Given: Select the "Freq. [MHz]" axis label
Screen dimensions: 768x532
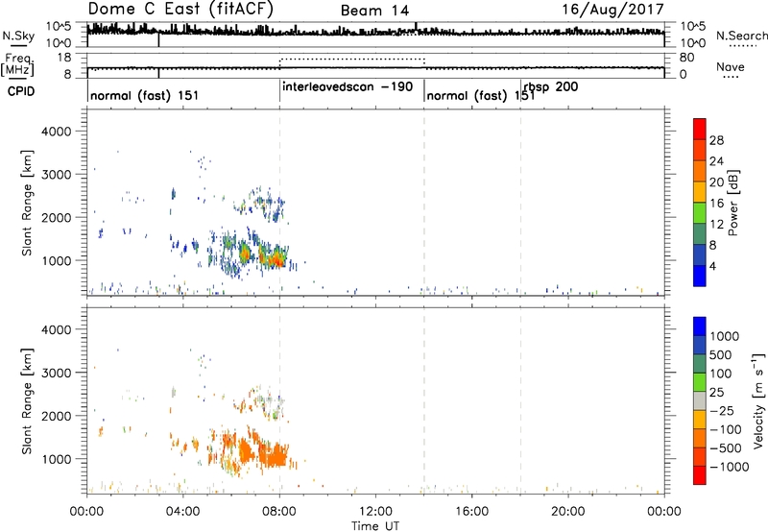Looking at the screenshot, I should [x=17, y=65].
